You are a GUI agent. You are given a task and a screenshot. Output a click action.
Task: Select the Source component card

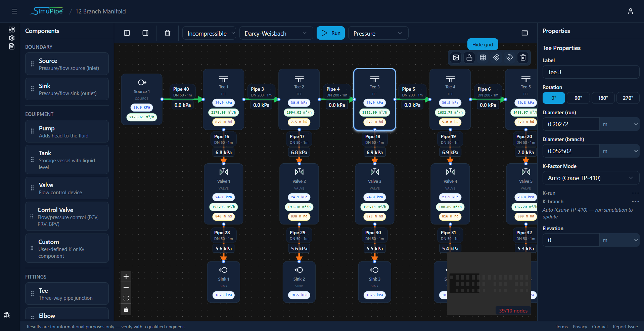coord(67,64)
